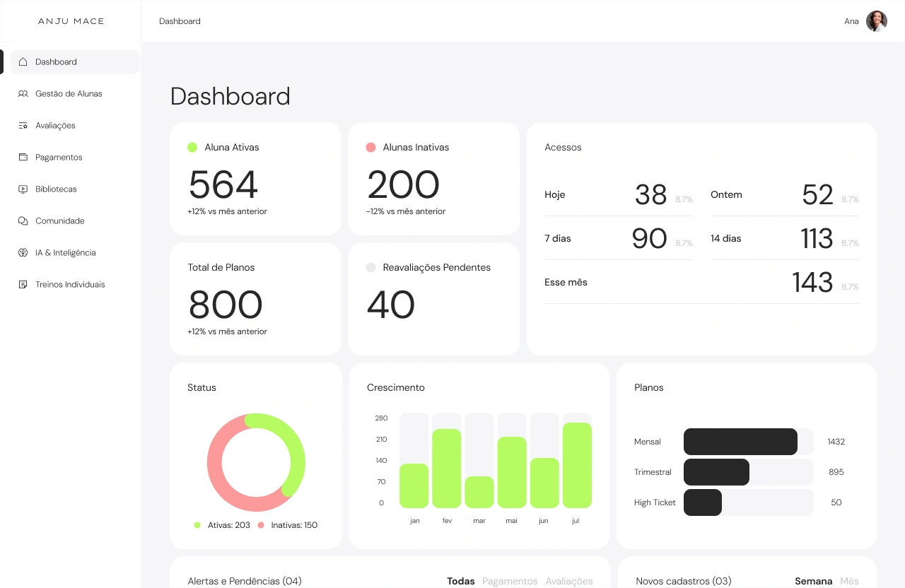
Task: Click the Aluna Ativas green status dot
Action: [192, 148]
